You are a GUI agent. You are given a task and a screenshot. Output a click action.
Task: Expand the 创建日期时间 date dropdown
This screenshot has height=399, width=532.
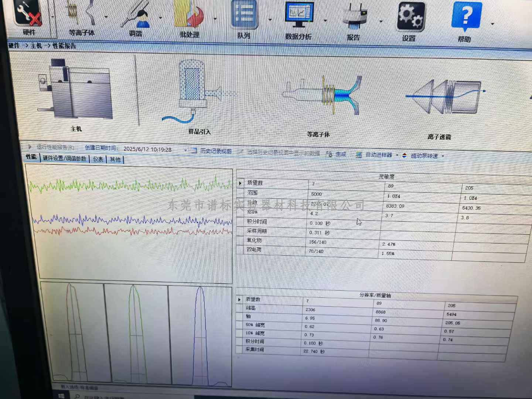(185, 150)
